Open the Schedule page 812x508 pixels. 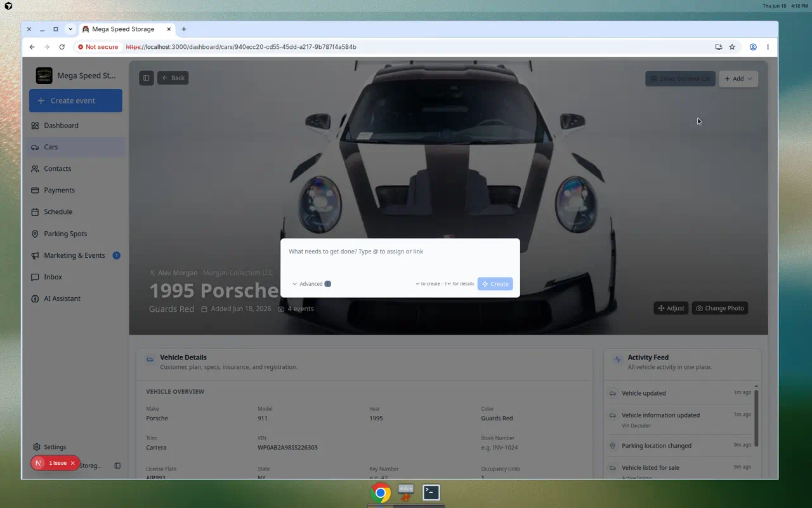[x=75, y=211]
